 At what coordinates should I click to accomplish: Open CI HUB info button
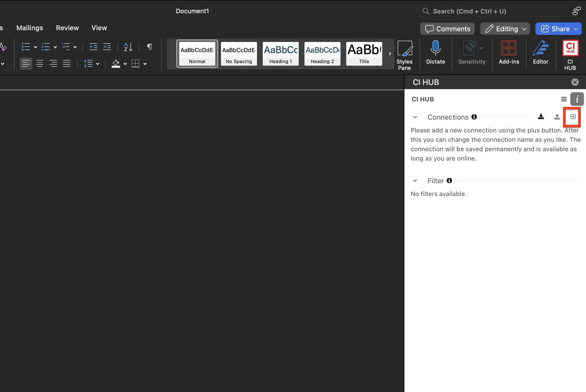coord(577,99)
